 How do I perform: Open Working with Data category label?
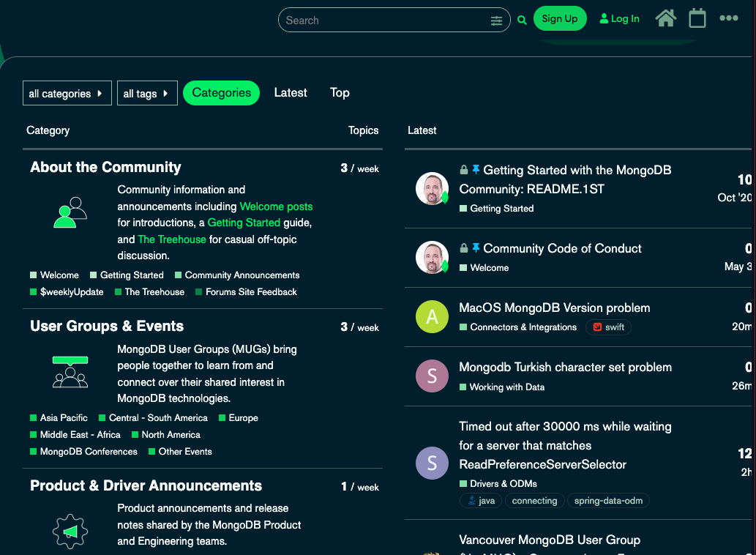pos(502,387)
